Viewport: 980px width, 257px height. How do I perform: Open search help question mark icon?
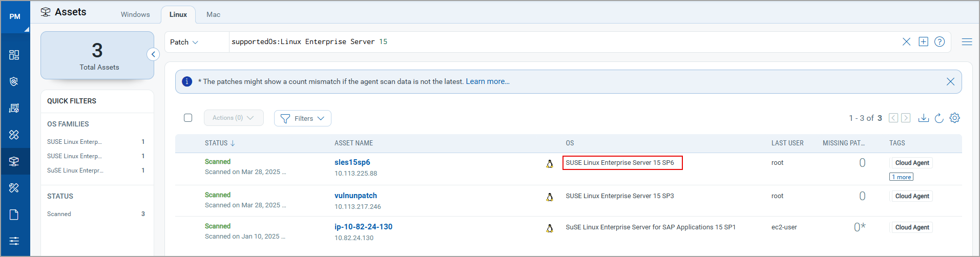pyautogui.click(x=940, y=41)
